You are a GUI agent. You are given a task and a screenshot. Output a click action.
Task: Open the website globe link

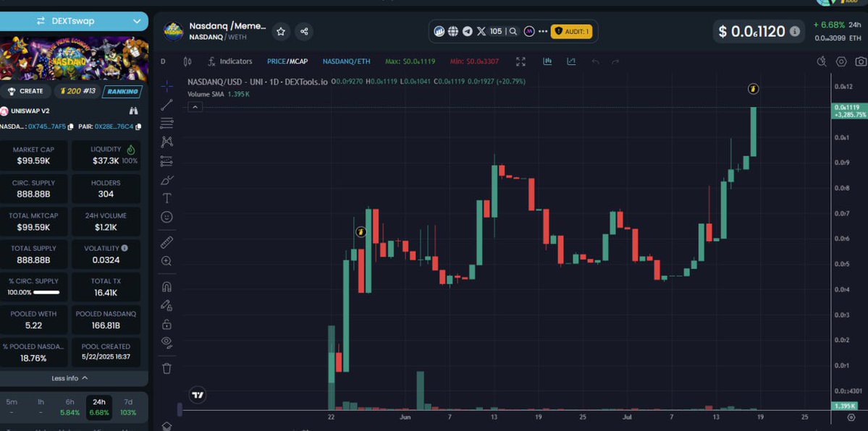pos(452,32)
